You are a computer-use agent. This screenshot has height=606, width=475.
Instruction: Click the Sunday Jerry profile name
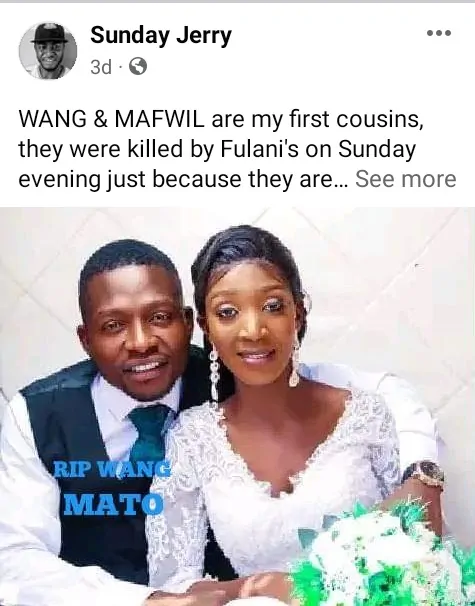pos(161,36)
